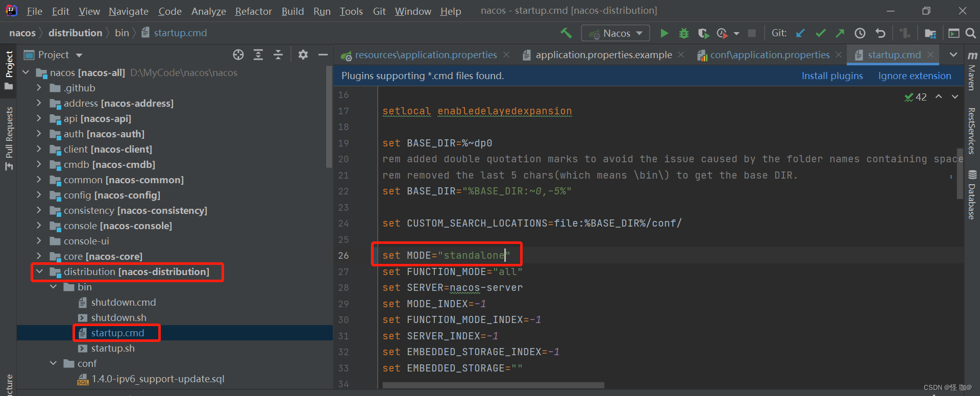Click line number 26 in gutter

coord(344,256)
